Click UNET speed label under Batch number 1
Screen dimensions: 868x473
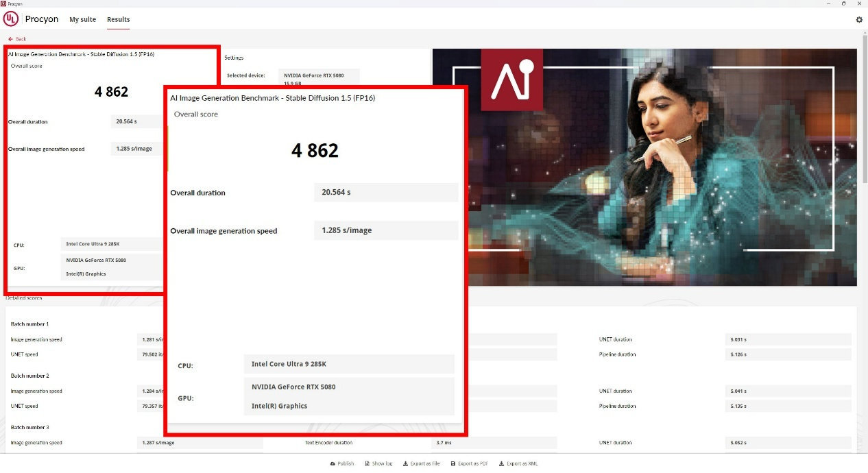24,354
